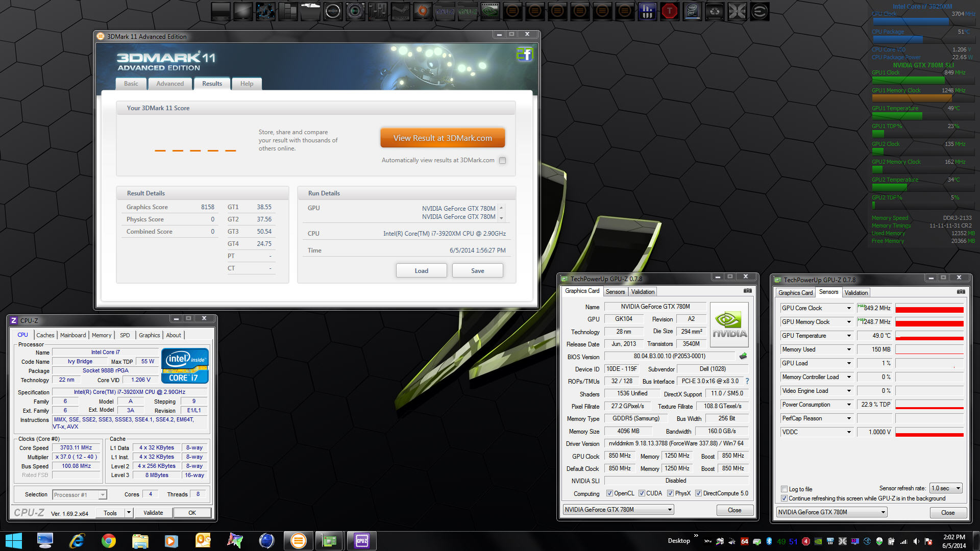The width and height of the screenshot is (980, 551).
Task: Launch Steam from the top dock
Action: coord(400,11)
